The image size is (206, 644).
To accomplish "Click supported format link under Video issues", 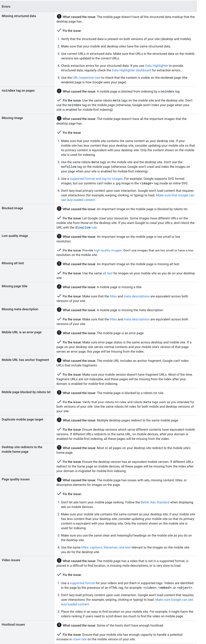I will pyautogui.click(x=82, y=583).
